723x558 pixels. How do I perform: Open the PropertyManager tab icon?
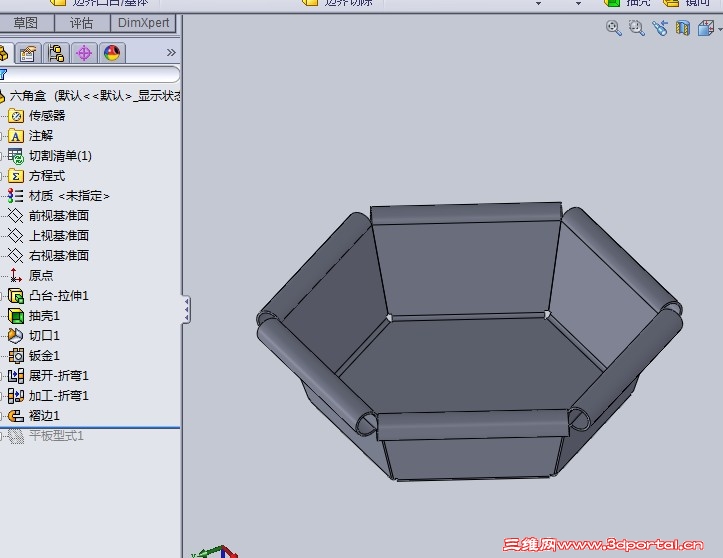click(28, 53)
